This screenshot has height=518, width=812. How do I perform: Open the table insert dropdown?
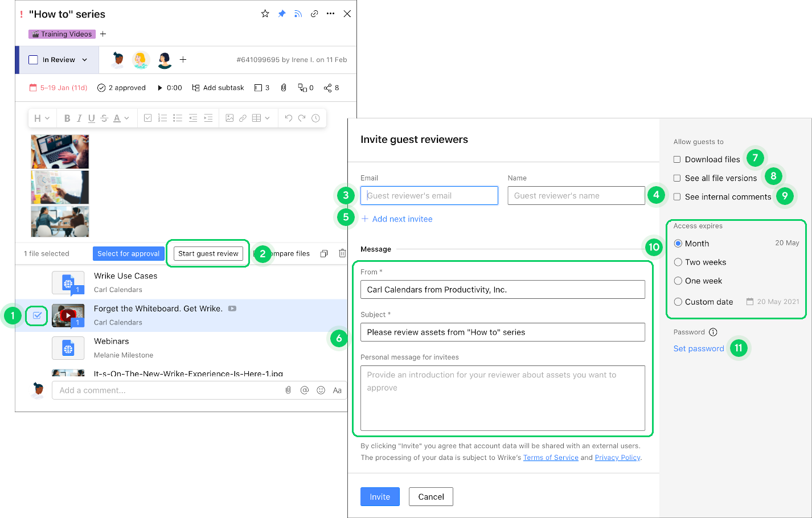tap(260, 118)
